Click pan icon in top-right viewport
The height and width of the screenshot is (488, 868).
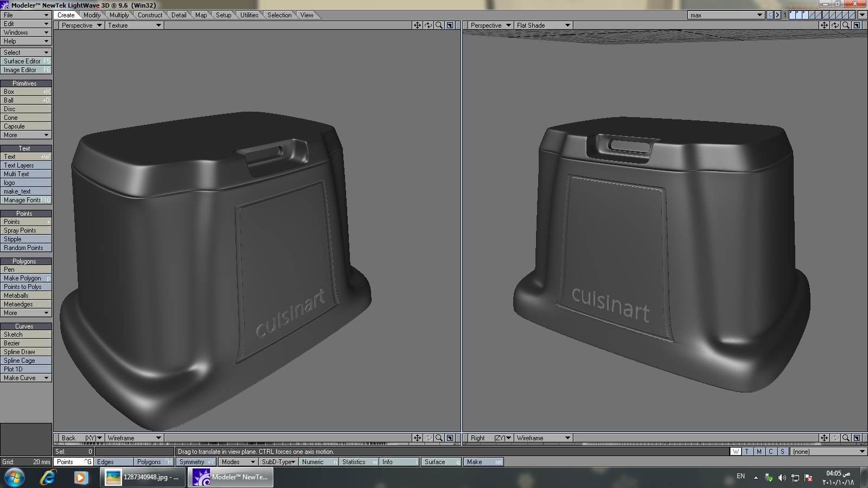pyautogui.click(x=824, y=25)
